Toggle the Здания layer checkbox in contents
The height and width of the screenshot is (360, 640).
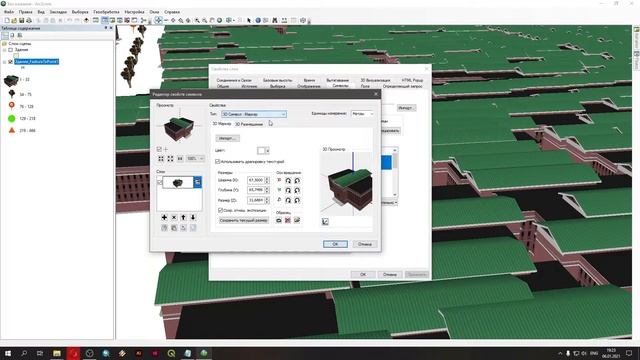(x=11, y=50)
